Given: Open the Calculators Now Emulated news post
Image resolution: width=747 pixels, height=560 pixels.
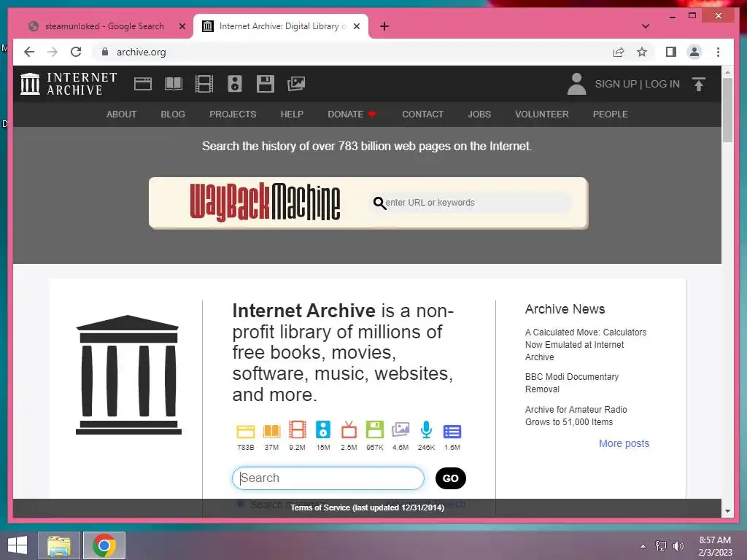Looking at the screenshot, I should 586,344.
